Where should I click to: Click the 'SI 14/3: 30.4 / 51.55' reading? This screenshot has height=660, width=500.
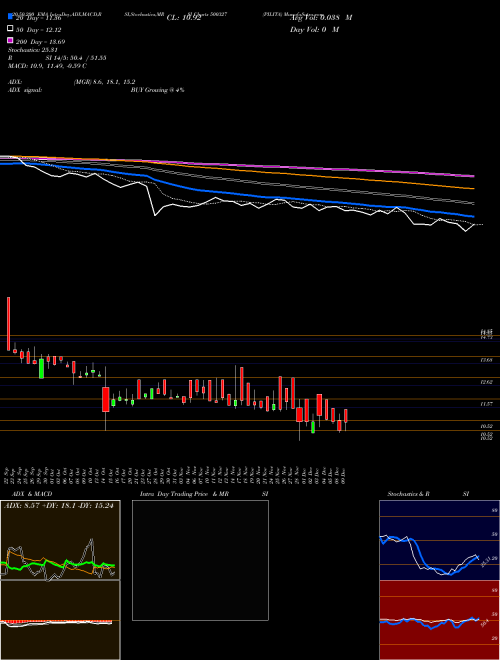[x=76, y=58]
